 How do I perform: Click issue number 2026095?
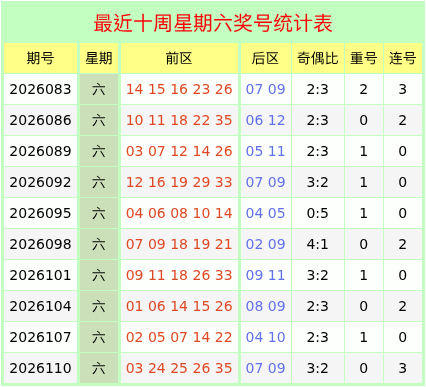point(40,213)
